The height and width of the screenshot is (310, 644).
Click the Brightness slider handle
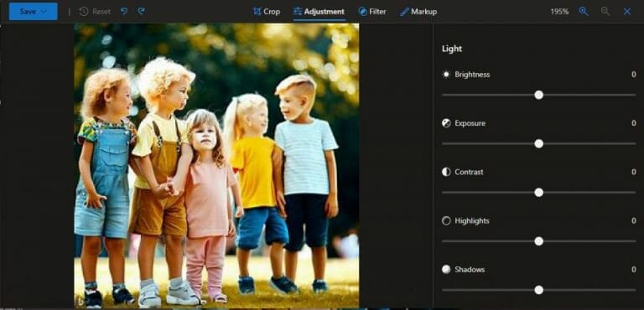[539, 96]
